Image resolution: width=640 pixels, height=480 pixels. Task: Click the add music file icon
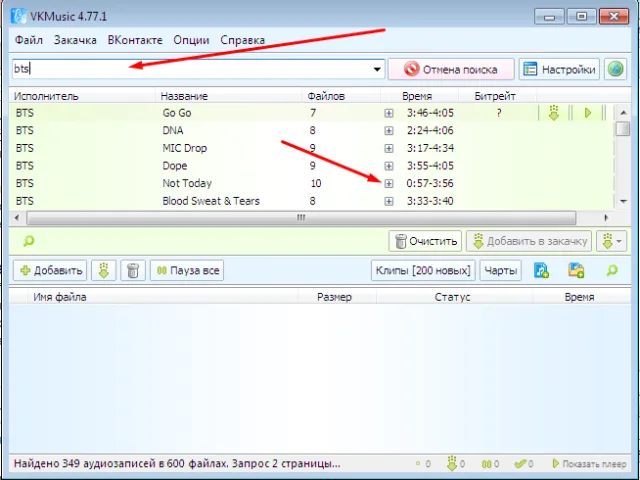coord(541,271)
